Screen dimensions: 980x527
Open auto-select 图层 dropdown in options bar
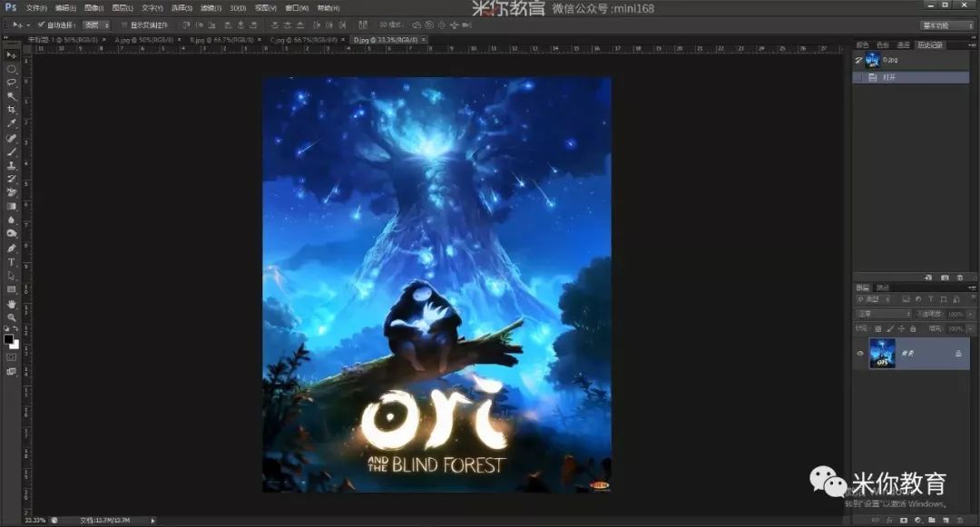click(97, 25)
